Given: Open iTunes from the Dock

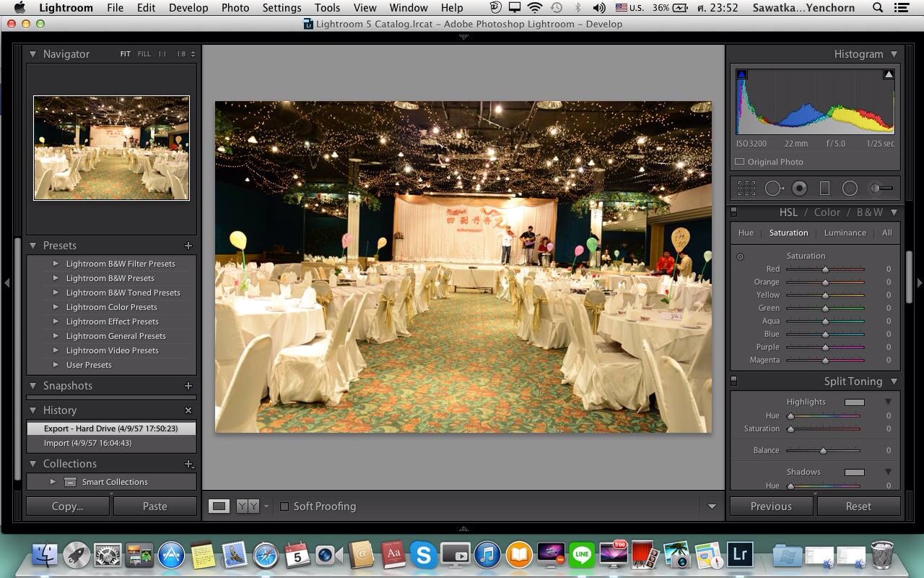Looking at the screenshot, I should pyautogui.click(x=487, y=555).
